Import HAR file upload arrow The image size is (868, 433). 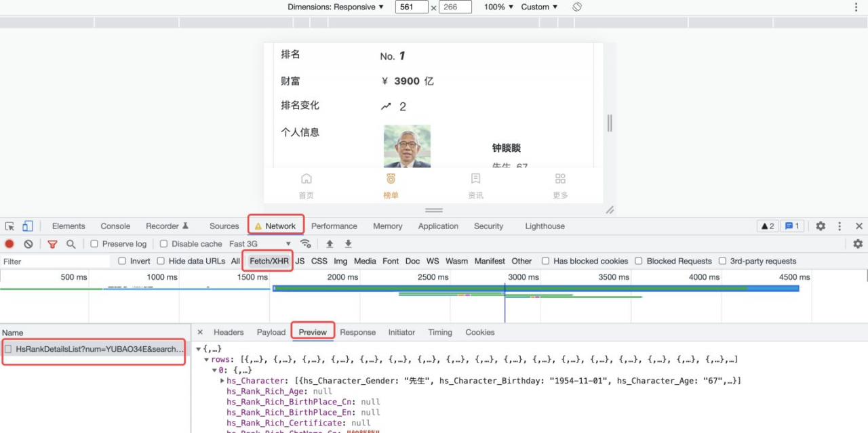[x=330, y=244]
